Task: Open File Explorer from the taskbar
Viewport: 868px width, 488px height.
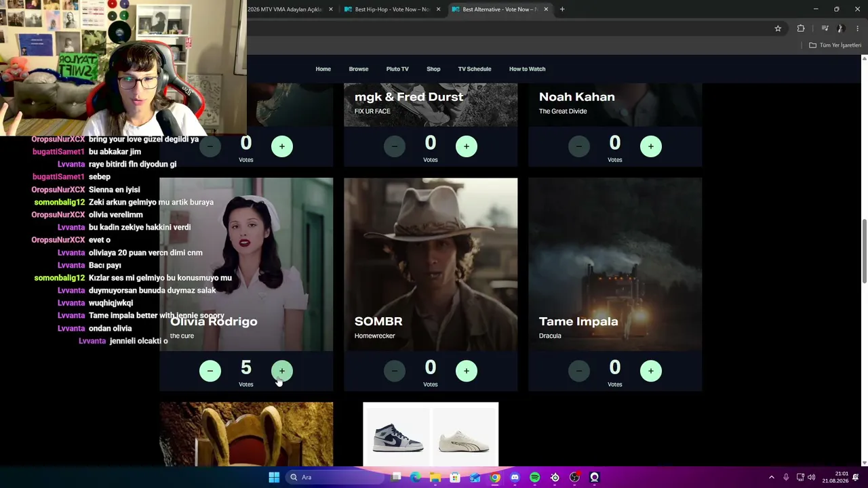Action: 435,477
